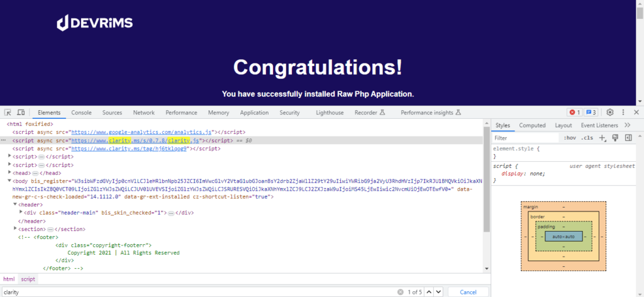The image size is (644, 297).
Task: Expand the section element node
Action: point(16,229)
